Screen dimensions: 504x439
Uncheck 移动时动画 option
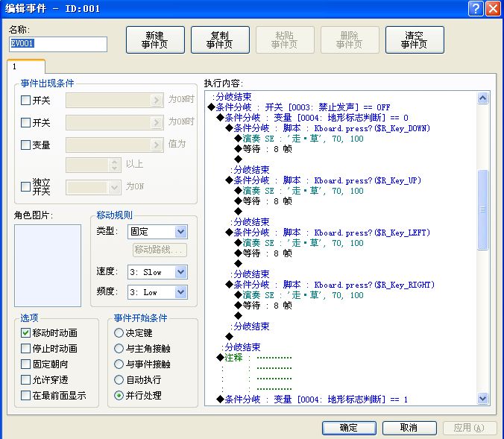point(25,333)
